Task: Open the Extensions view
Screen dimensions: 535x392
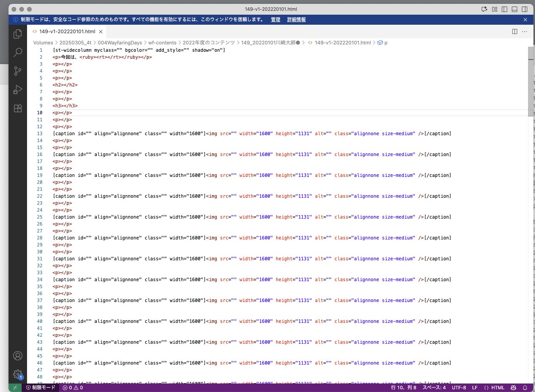Action: pyautogui.click(x=18, y=108)
